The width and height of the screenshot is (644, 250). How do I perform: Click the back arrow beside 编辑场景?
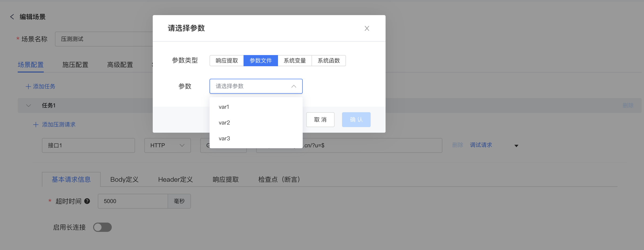pyautogui.click(x=12, y=17)
